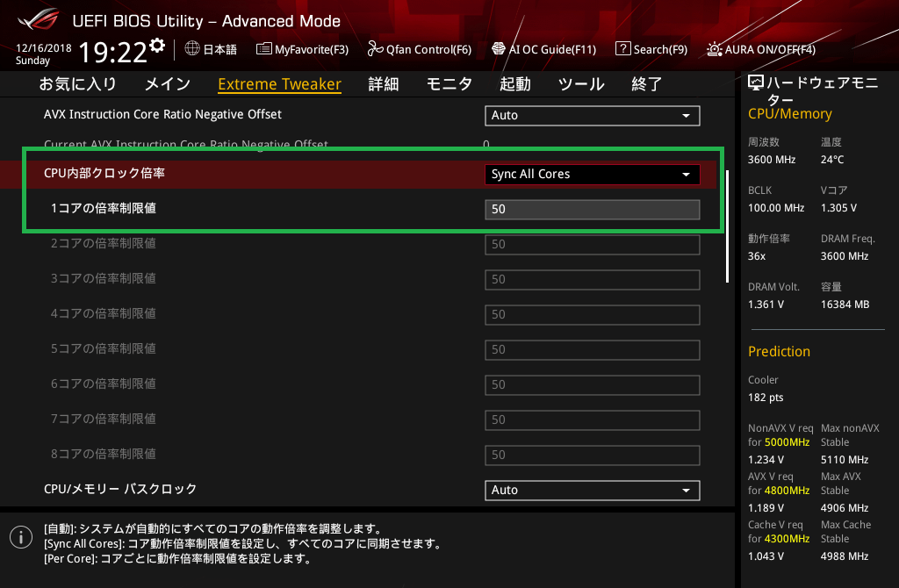Click Prediction section heading
The image size is (899, 588).
(x=779, y=351)
